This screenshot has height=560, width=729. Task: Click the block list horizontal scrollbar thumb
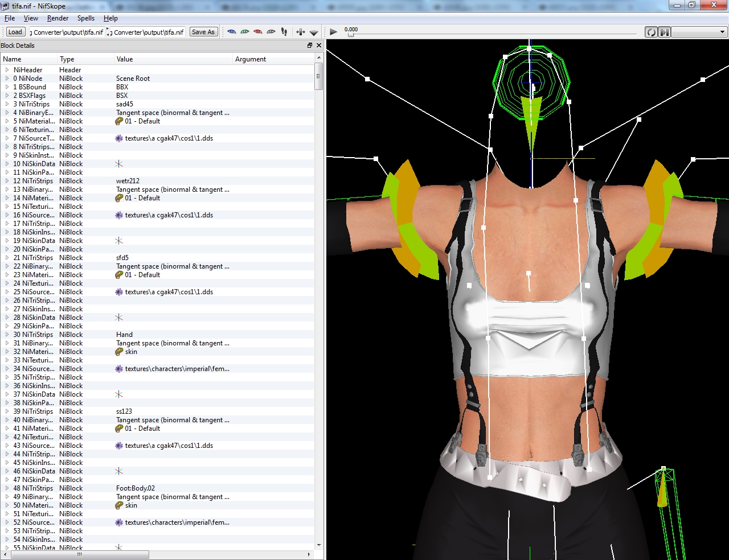tap(80, 554)
